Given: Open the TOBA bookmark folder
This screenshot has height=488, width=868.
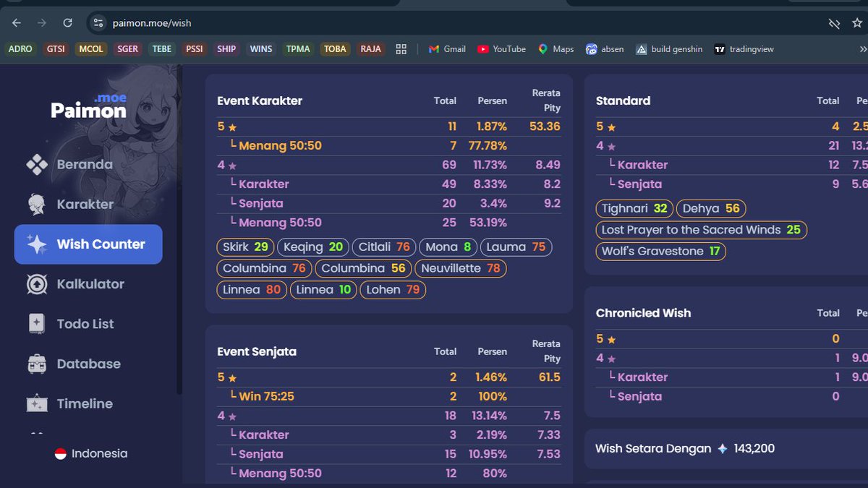Looking at the screenshot, I should point(335,49).
